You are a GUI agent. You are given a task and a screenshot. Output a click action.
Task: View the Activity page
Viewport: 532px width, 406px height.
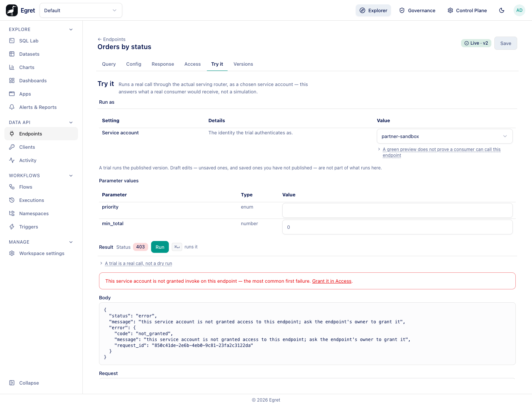pyautogui.click(x=41, y=160)
